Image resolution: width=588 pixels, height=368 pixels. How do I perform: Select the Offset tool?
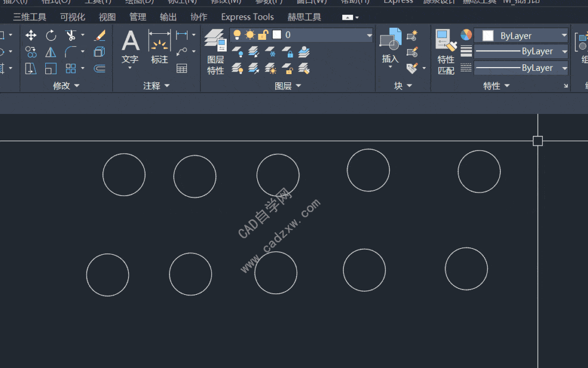(x=100, y=69)
